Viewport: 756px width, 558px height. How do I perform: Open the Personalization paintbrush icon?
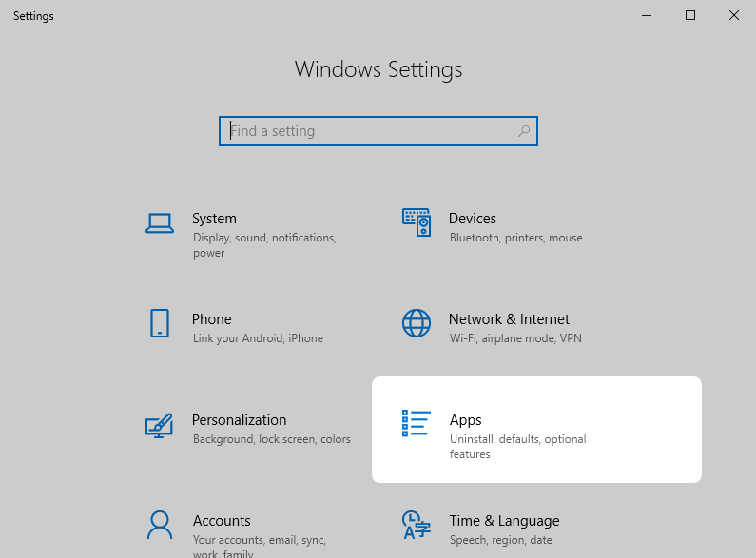click(x=159, y=426)
